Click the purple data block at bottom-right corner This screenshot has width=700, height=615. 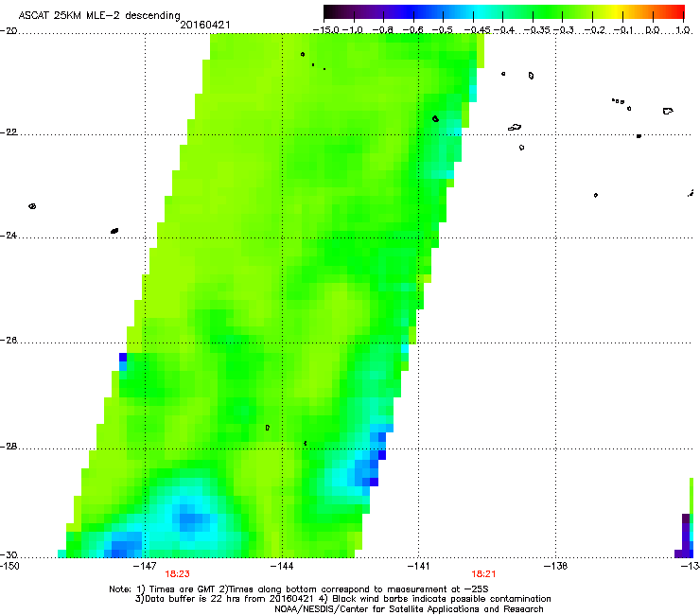(x=684, y=536)
